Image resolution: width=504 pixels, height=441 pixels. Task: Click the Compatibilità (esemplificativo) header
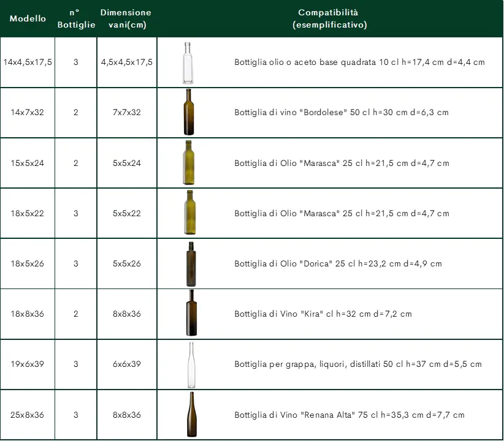pyautogui.click(x=329, y=19)
